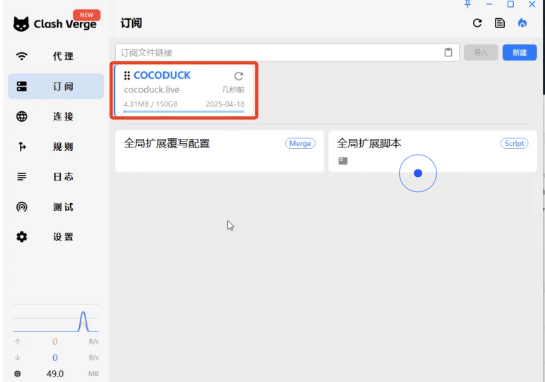Click the NEW badge near logo
The height and width of the screenshot is (382, 545).
87,15
